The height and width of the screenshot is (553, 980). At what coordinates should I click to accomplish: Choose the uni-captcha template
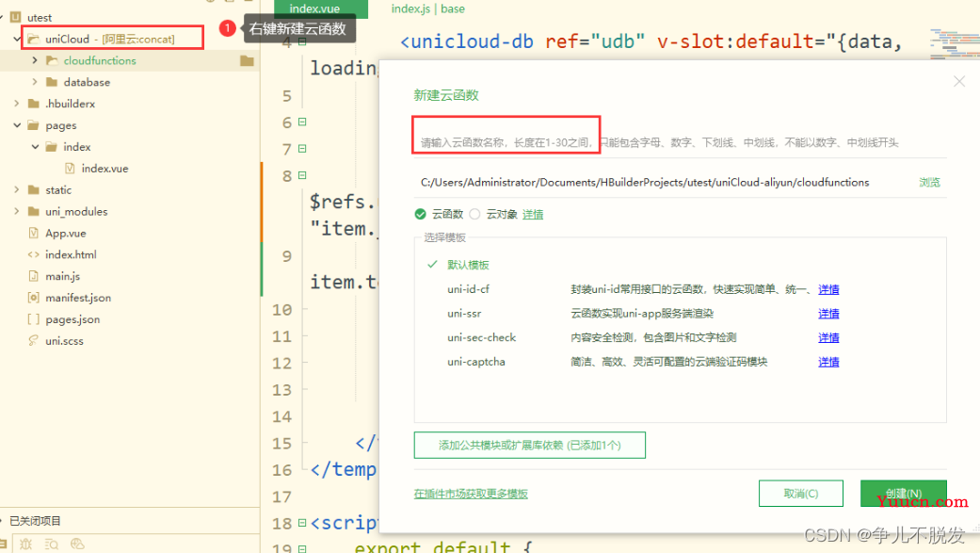(x=476, y=362)
